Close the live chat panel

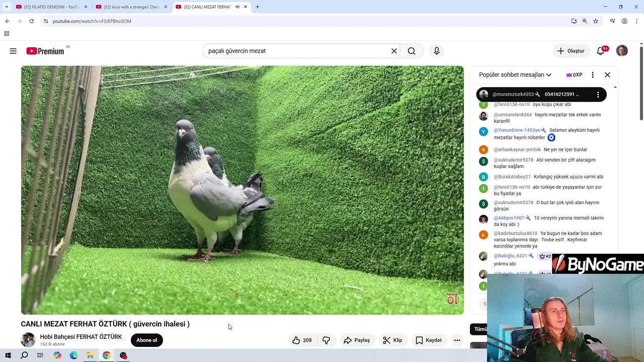[607, 75]
